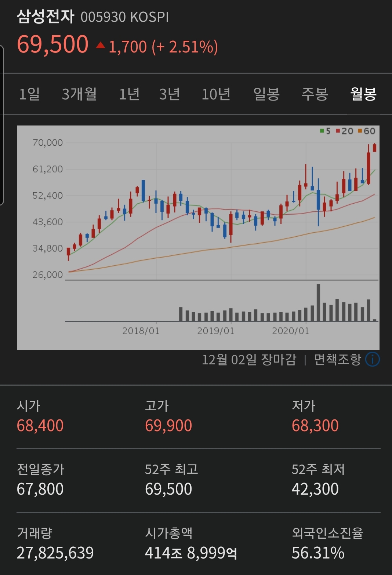This screenshot has height=575, width=392.
Task: Select the 월봉 monthly candle tab
Action: (363, 94)
